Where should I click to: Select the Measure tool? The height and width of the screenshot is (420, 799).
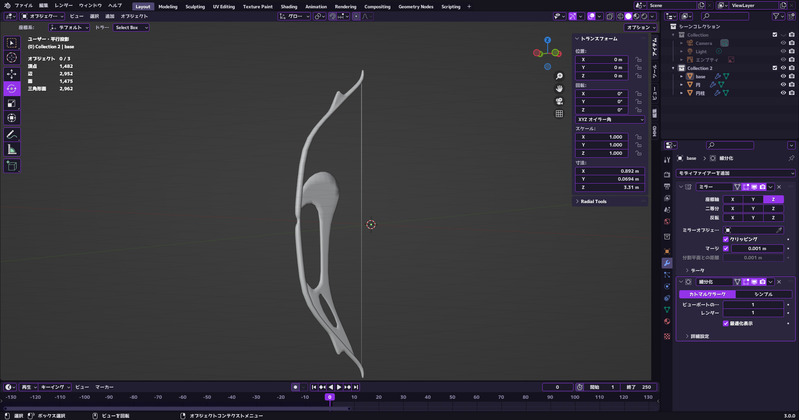point(12,149)
